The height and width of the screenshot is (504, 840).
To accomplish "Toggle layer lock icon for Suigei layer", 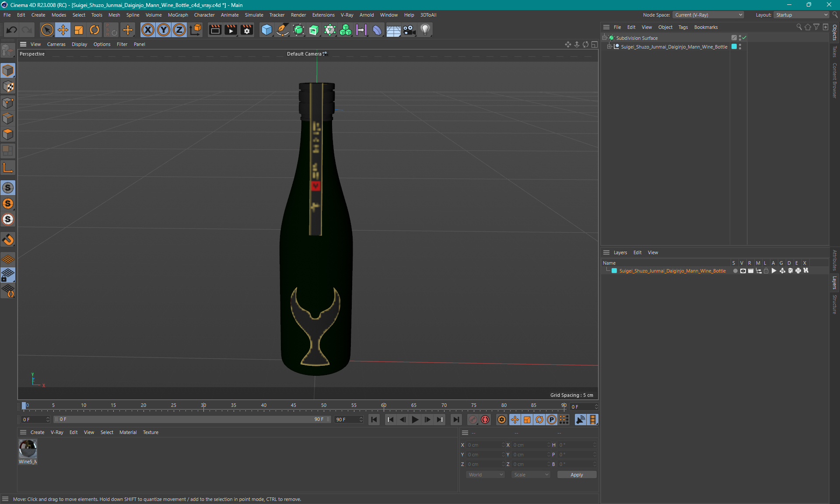I will (766, 271).
